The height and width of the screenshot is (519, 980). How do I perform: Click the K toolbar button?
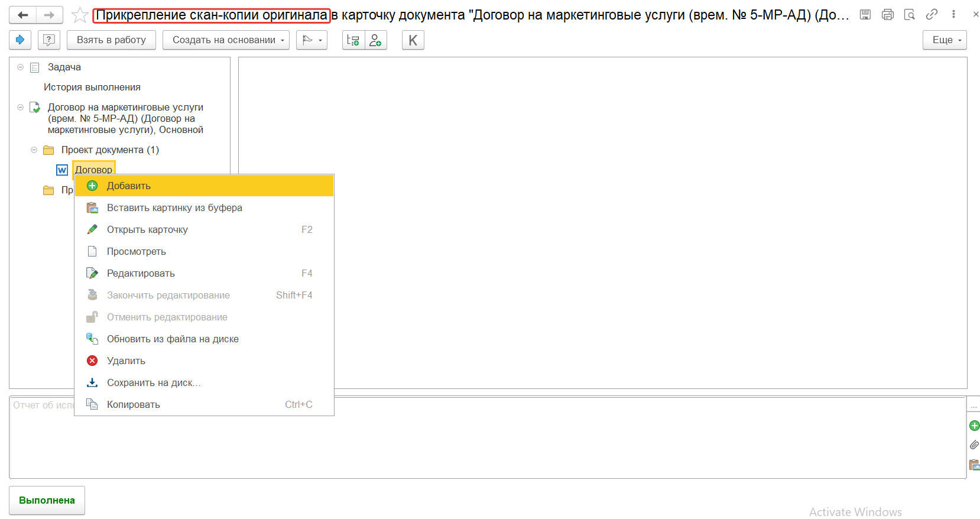pyautogui.click(x=413, y=40)
